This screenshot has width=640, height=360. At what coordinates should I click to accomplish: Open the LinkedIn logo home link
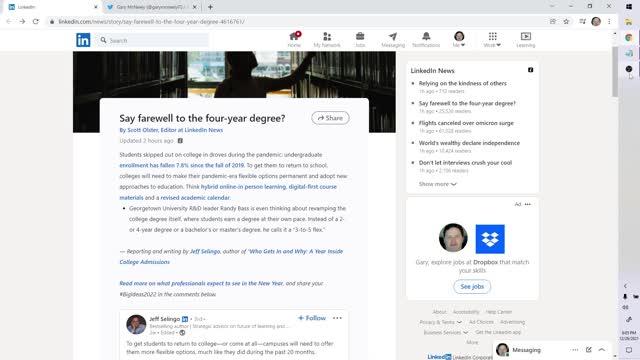(x=83, y=40)
